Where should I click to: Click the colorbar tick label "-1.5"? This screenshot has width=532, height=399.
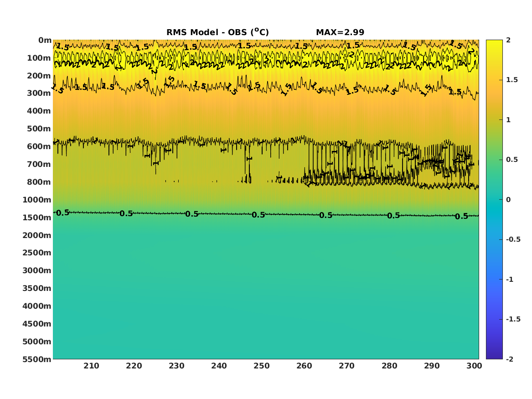tap(513, 319)
